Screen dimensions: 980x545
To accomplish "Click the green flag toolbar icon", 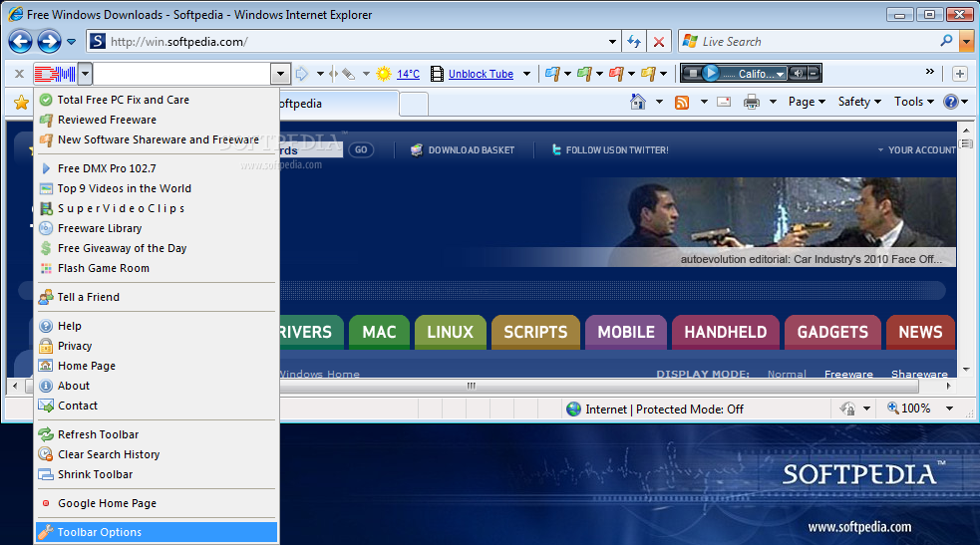I will [584, 74].
